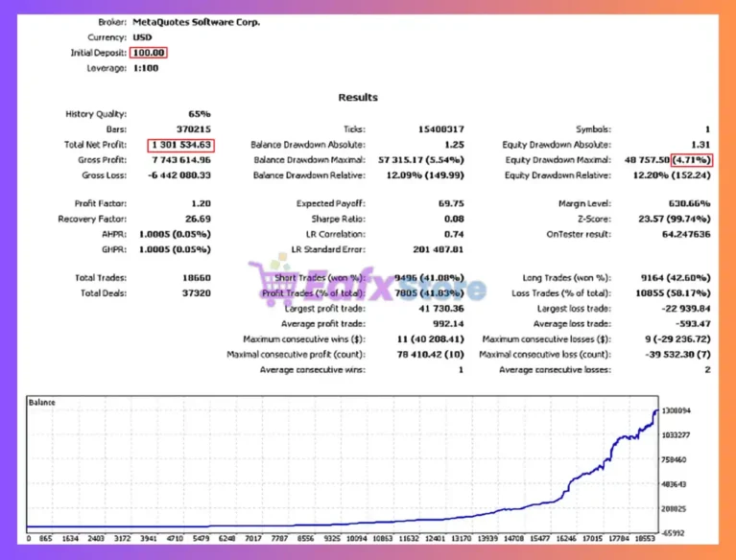Select trade count 10094 on chart axis

click(357, 539)
